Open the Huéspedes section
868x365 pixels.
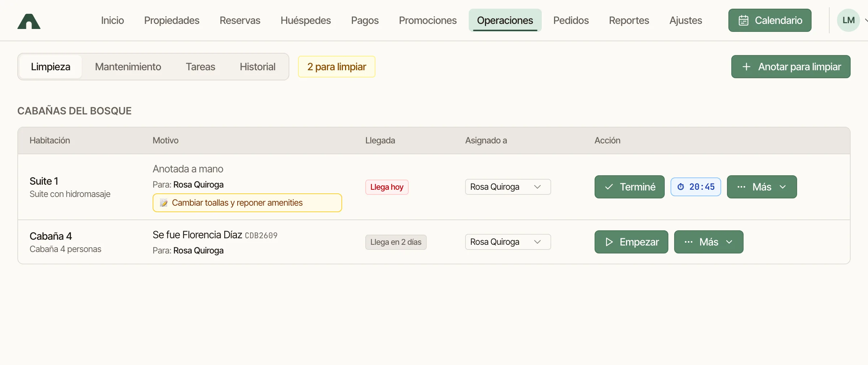[306, 20]
